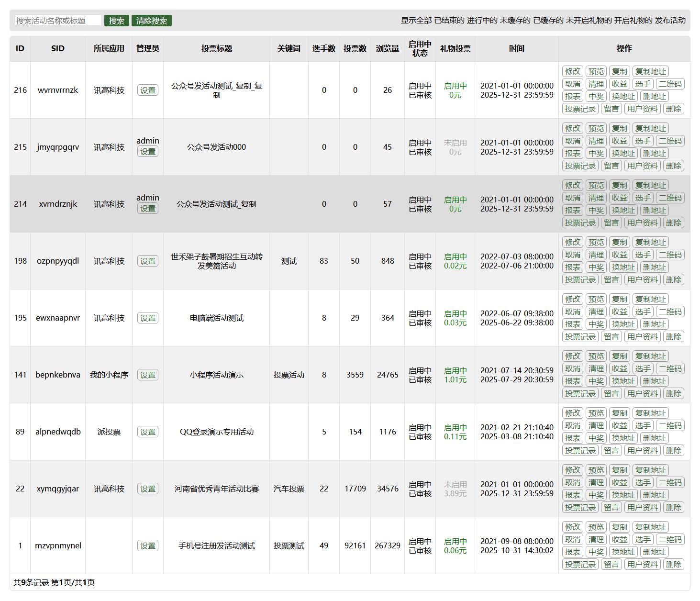The width and height of the screenshot is (700, 601).
Task: Focus the activity name search field
Action: click(58, 21)
